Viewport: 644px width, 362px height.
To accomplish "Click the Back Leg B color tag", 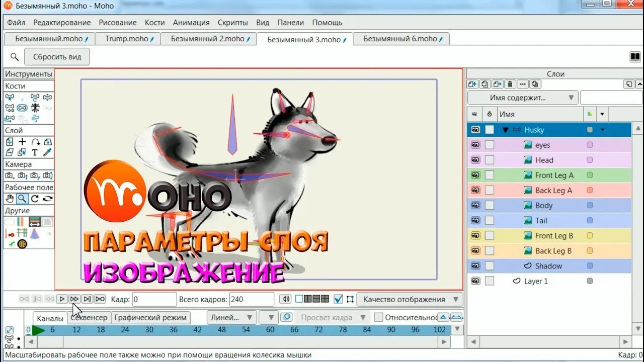I will 590,250.
